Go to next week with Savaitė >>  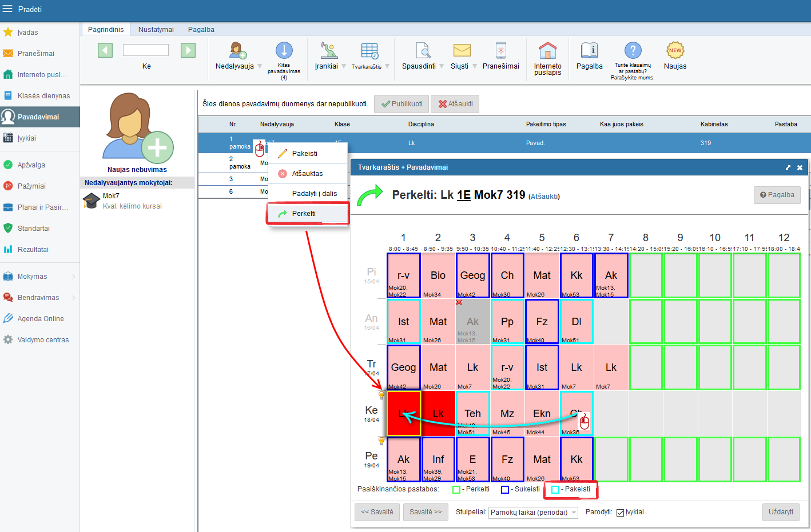426,512
